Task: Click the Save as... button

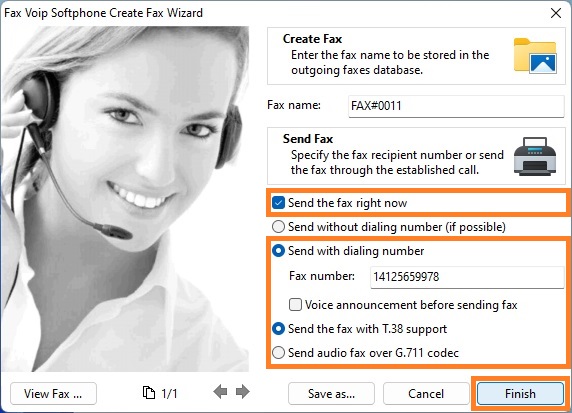Action: 331,394
